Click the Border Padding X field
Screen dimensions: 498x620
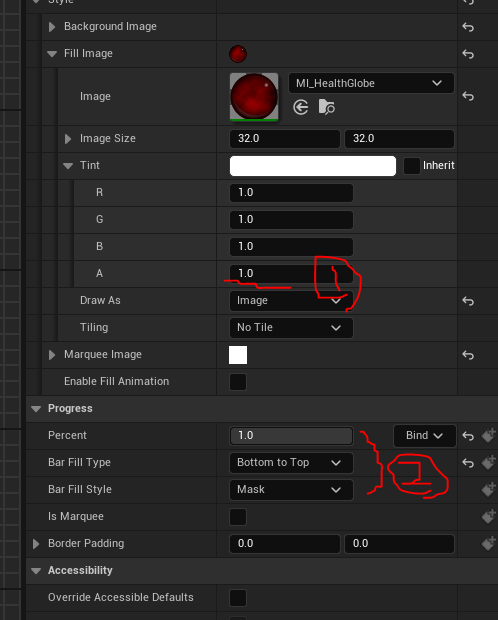coord(284,544)
